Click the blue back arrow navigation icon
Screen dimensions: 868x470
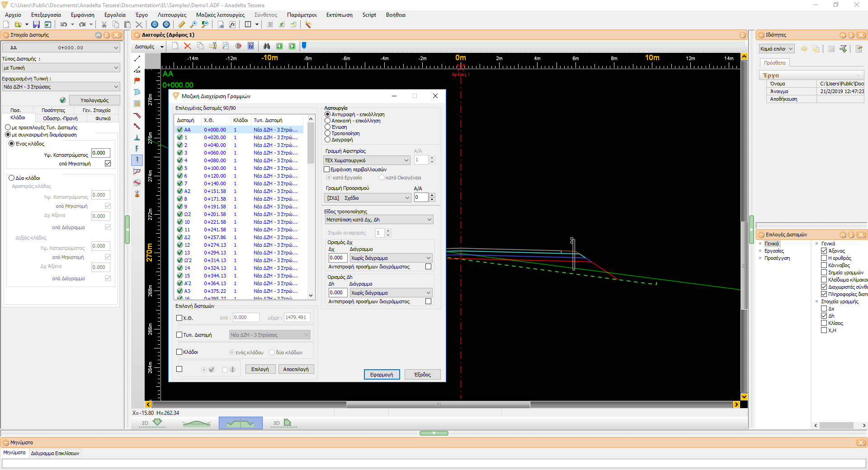click(x=155, y=24)
